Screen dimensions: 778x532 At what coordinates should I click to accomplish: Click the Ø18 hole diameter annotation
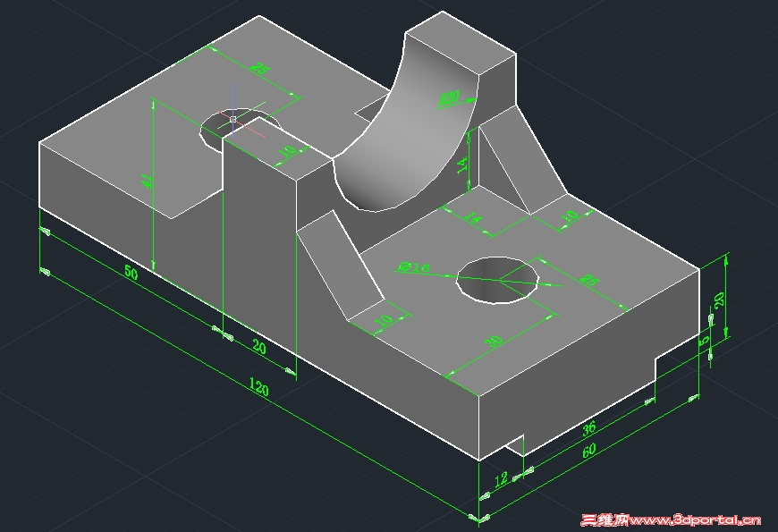(x=412, y=266)
